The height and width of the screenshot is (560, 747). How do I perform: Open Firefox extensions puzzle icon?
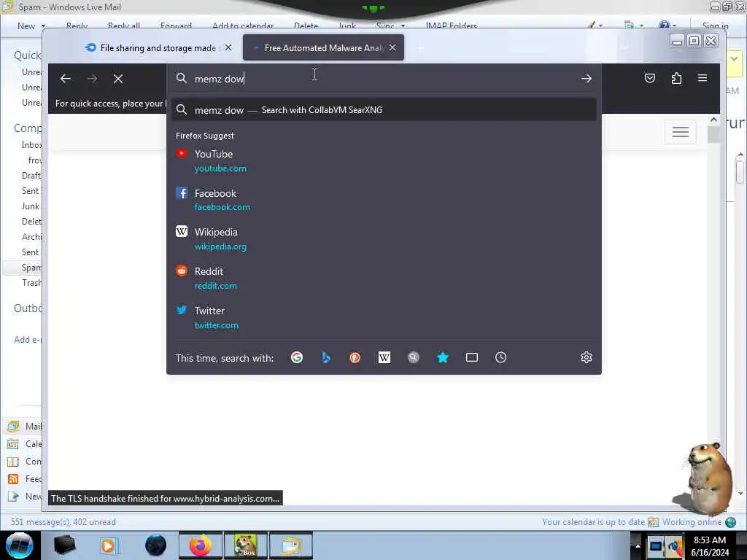click(676, 78)
